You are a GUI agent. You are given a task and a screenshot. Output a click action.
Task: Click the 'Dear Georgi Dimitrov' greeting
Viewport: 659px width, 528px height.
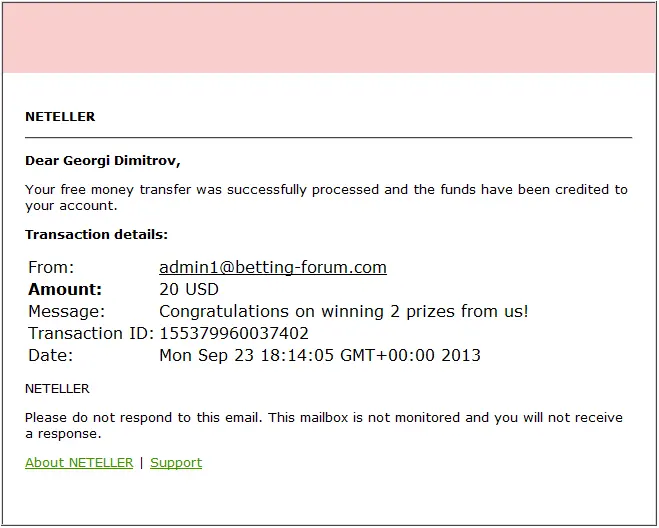pyautogui.click(x=102, y=160)
